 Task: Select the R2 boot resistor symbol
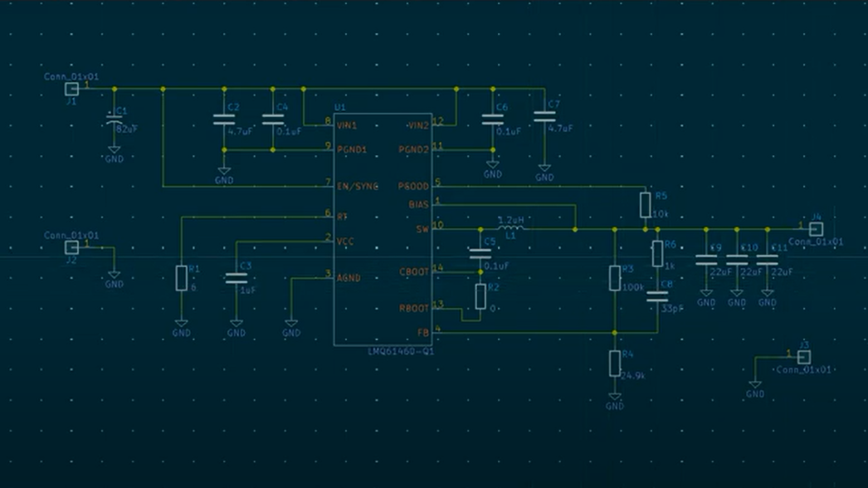tap(480, 296)
